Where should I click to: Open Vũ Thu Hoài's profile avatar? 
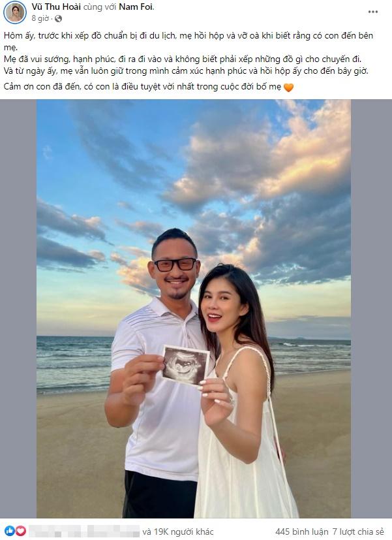15,12
